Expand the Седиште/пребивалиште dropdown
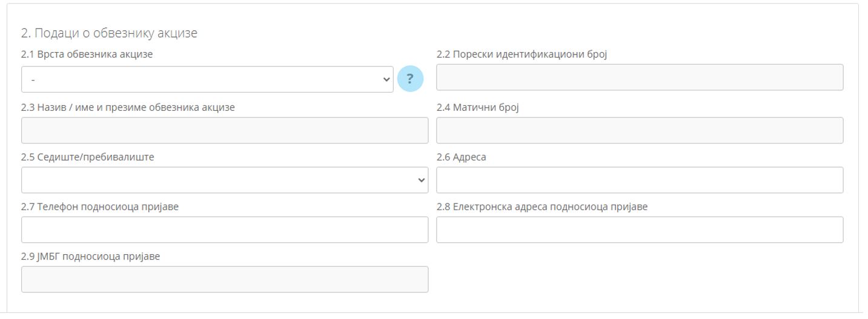This screenshot has width=868, height=319. point(224,180)
